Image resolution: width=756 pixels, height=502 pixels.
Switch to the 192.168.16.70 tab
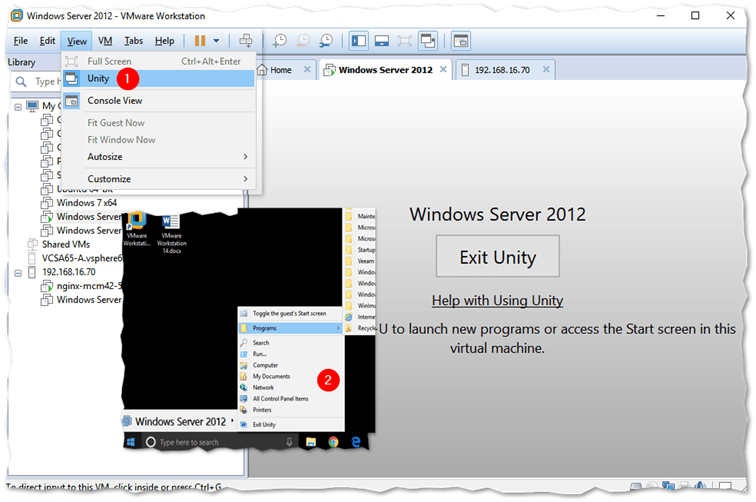click(x=502, y=70)
